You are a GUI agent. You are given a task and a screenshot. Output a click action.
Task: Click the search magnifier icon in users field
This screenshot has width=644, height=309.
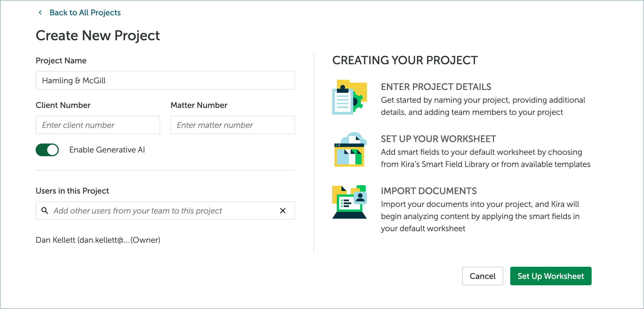pyautogui.click(x=45, y=211)
